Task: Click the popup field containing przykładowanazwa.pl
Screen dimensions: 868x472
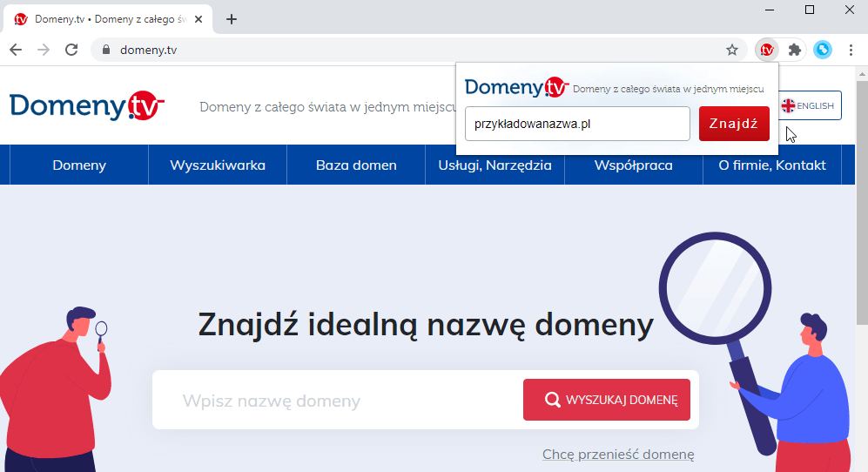Action: pyautogui.click(x=577, y=124)
